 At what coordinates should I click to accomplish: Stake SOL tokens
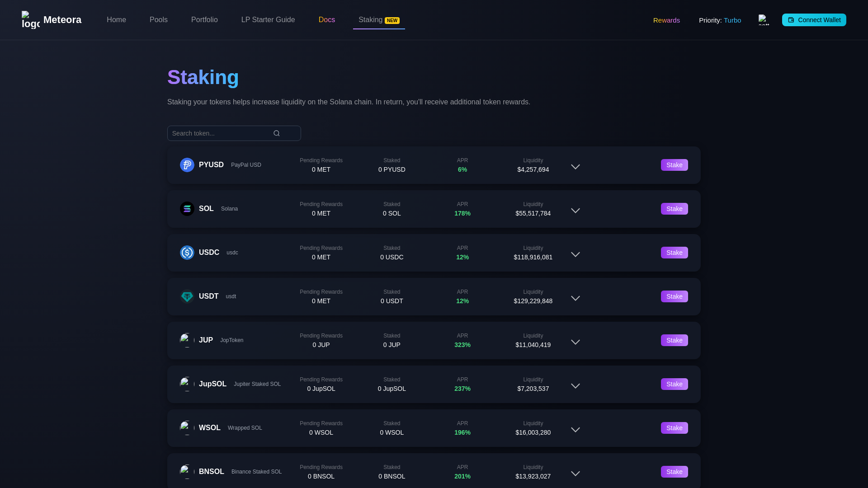675,209
